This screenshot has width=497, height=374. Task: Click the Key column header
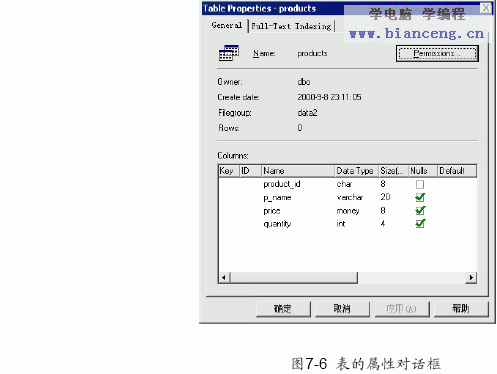point(229,171)
